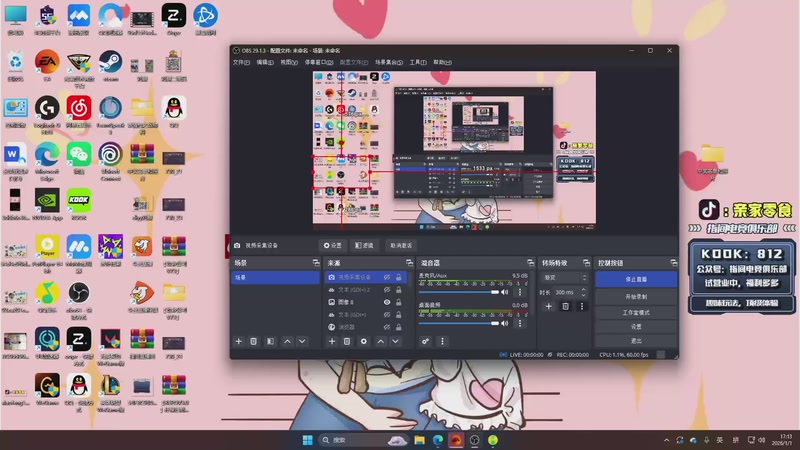
Task: Show the Browser source via eye icon
Action: [x=387, y=327]
